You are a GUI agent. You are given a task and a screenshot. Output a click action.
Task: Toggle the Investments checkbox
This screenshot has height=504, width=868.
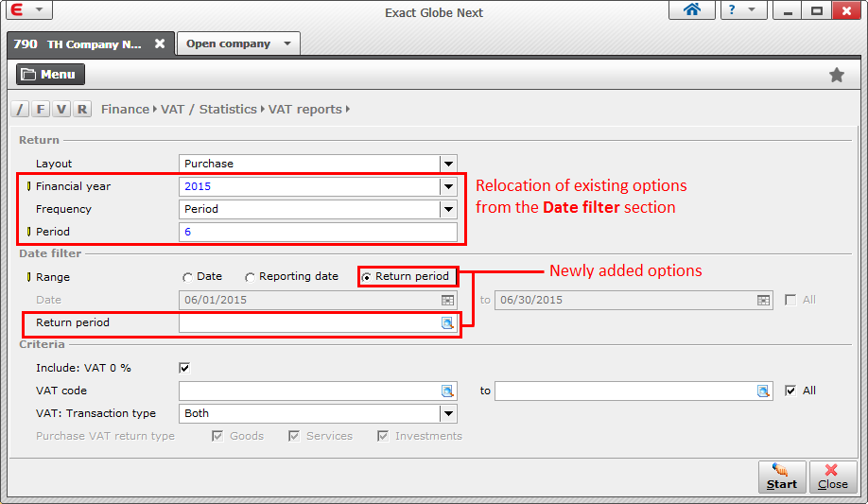[x=383, y=436]
